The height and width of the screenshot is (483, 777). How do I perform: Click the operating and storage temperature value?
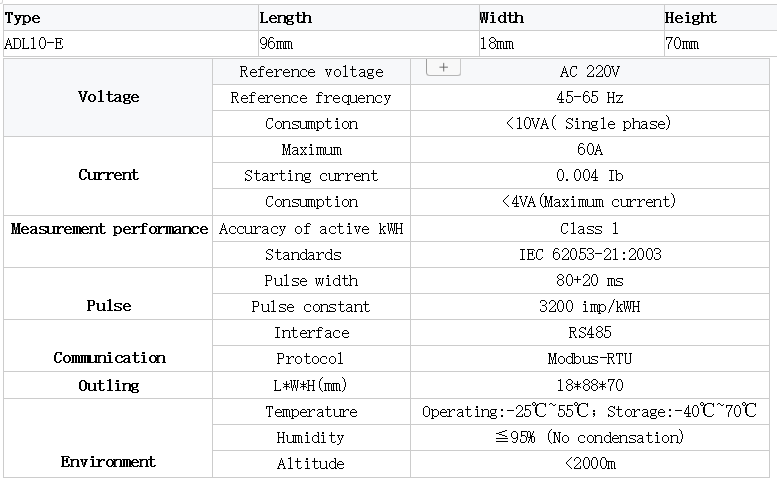tap(589, 411)
